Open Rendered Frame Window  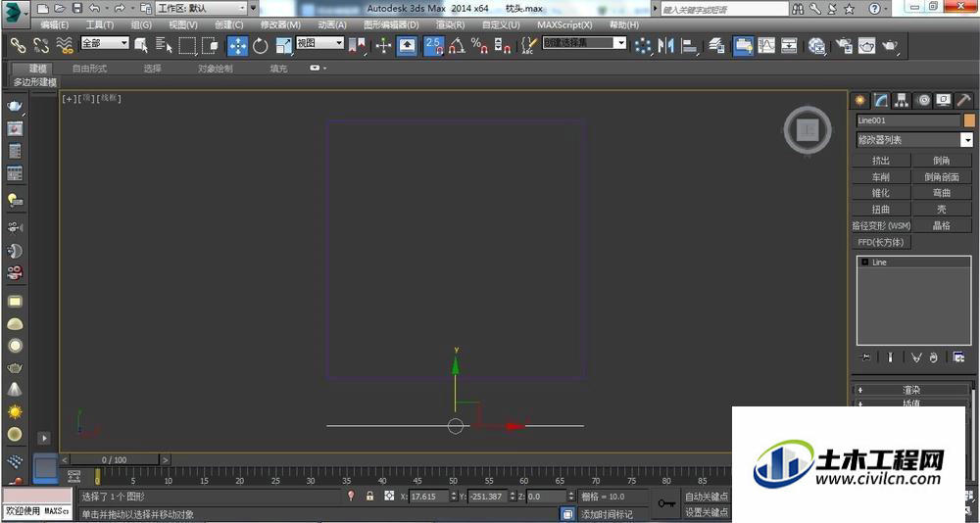tap(867, 46)
